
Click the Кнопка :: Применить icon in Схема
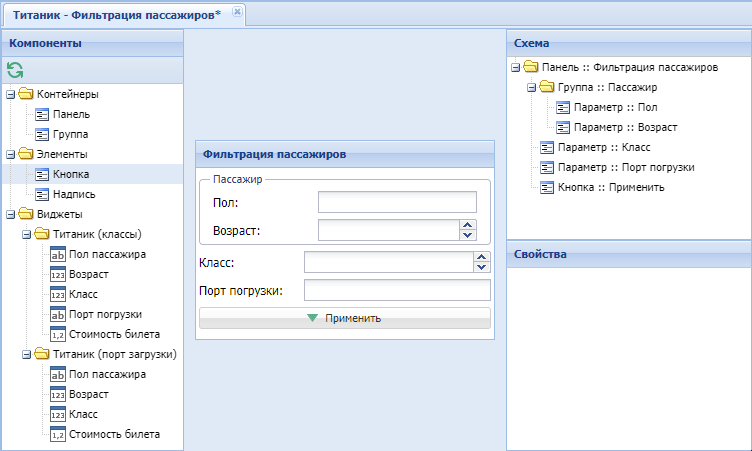(x=547, y=187)
